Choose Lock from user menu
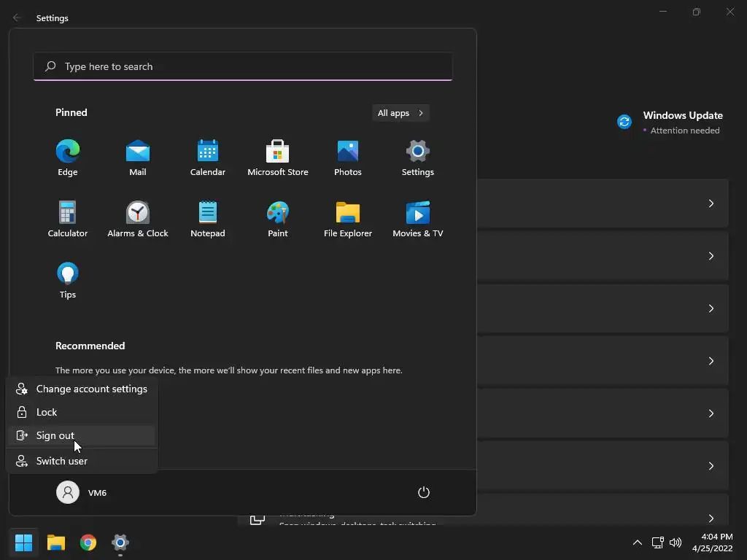This screenshot has width=747, height=560. [82, 413]
